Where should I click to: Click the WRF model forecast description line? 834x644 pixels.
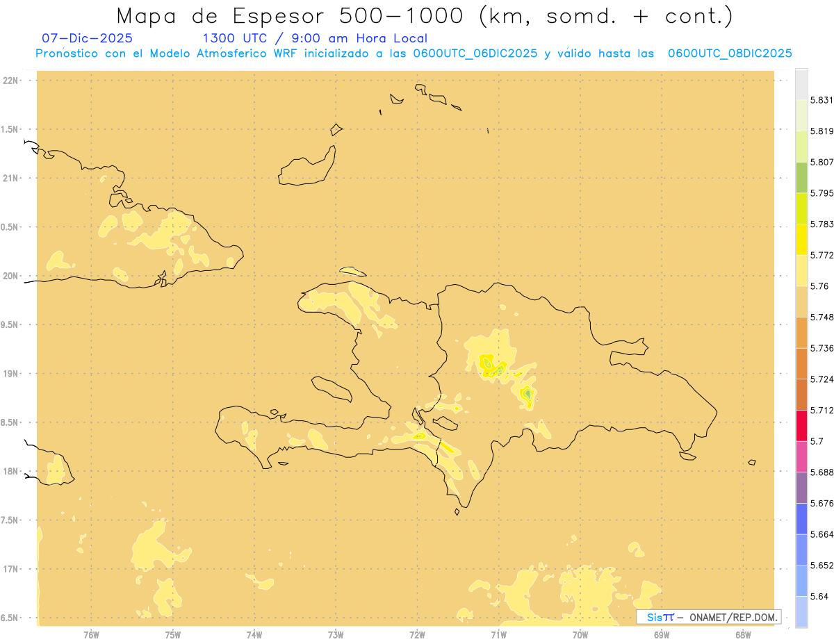coord(414,53)
